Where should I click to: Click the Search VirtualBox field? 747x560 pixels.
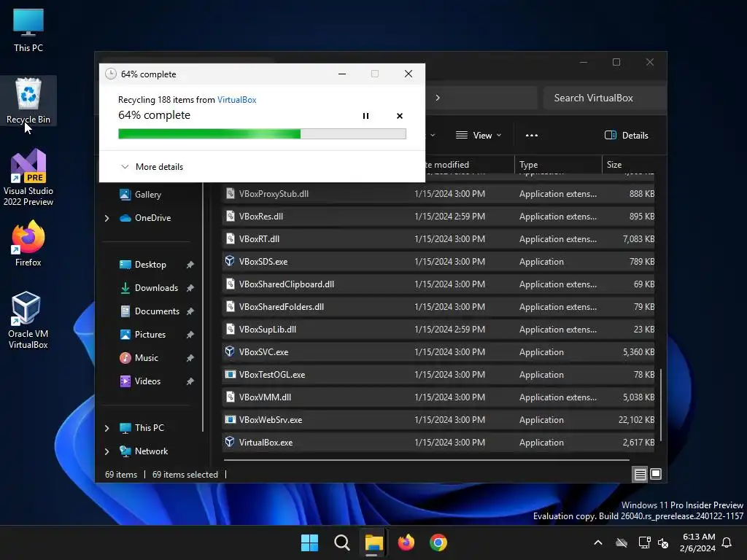coord(604,98)
